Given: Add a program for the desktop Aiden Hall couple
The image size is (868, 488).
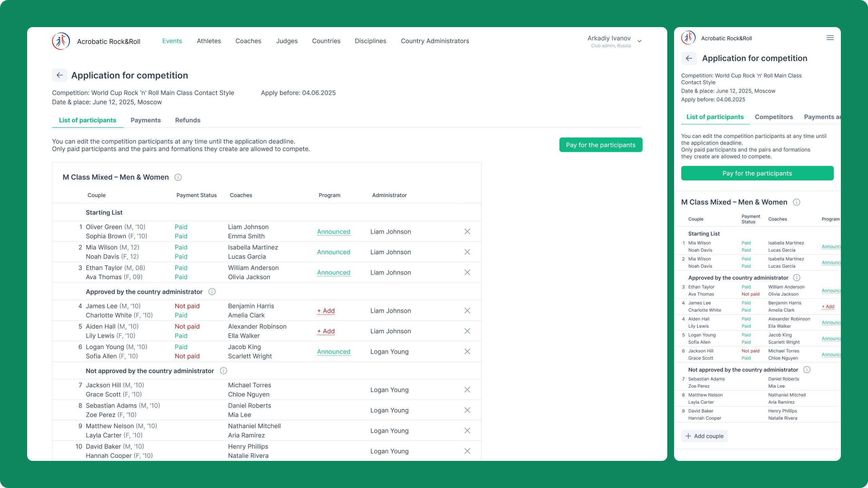Looking at the screenshot, I should (x=326, y=331).
